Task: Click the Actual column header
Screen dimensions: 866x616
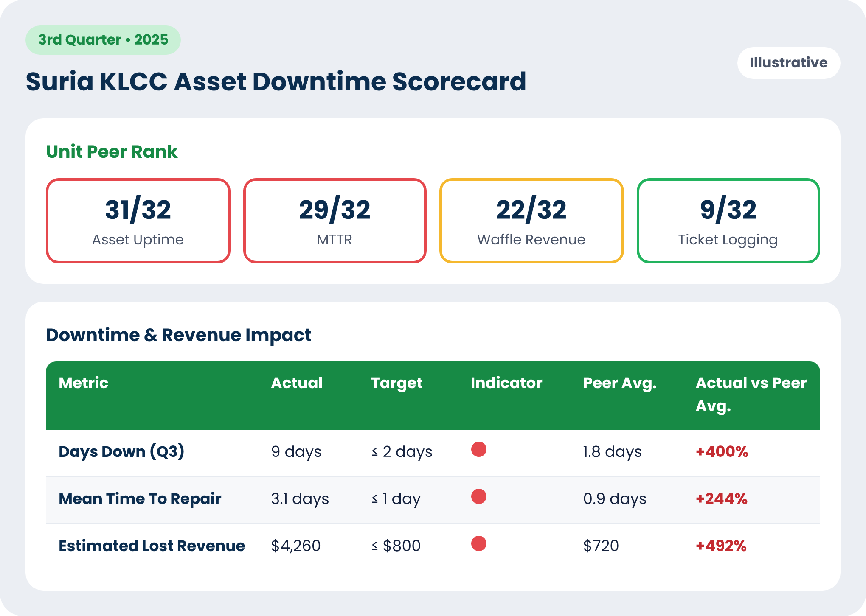Action: point(297,383)
